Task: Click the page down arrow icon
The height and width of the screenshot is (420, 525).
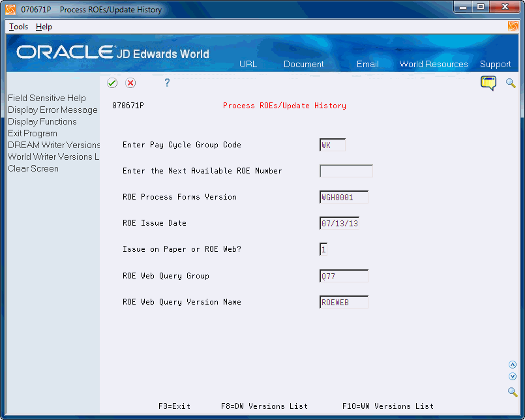Action: click(512, 376)
